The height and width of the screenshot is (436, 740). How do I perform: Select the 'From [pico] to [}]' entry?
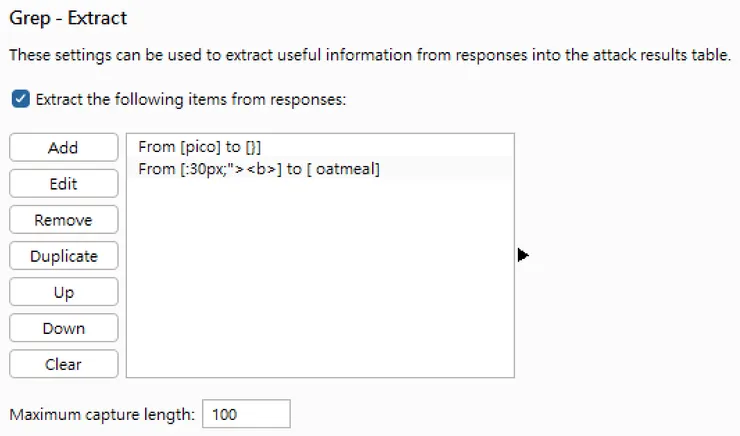coord(200,147)
